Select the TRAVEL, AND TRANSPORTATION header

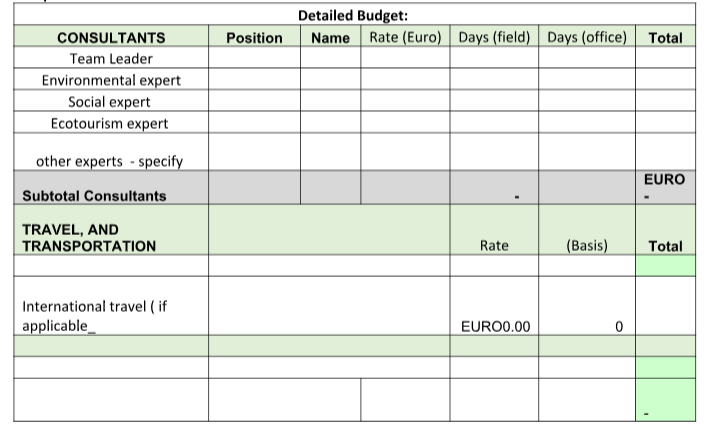111,230
